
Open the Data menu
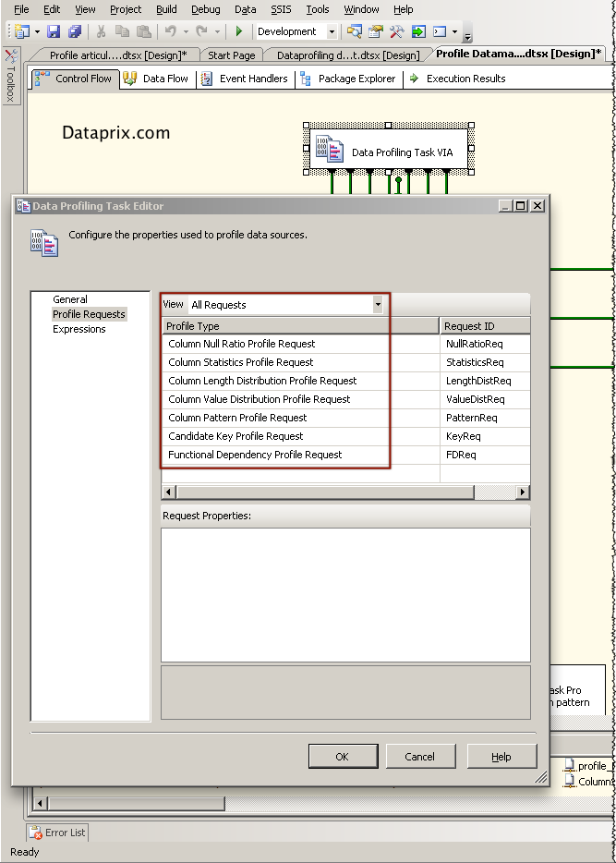pos(246,9)
